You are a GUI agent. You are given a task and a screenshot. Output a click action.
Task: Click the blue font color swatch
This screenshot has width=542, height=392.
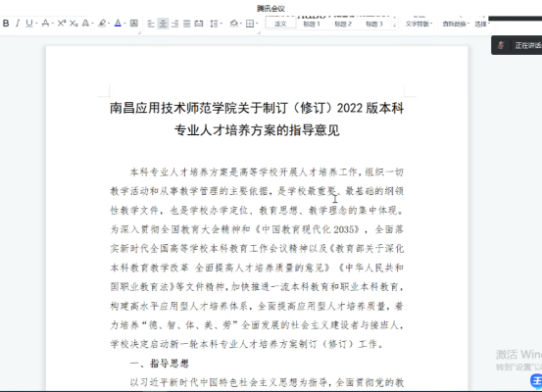(x=118, y=24)
